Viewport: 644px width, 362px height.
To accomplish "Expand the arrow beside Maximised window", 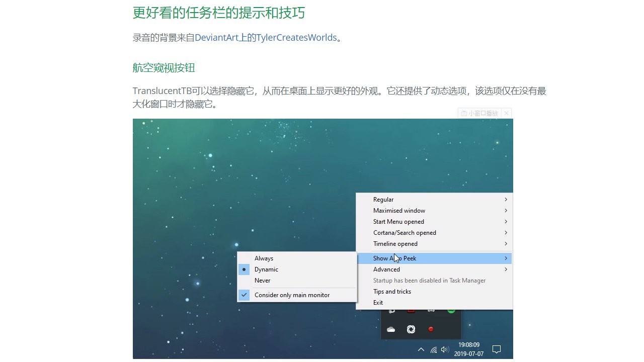I will pos(506,211).
